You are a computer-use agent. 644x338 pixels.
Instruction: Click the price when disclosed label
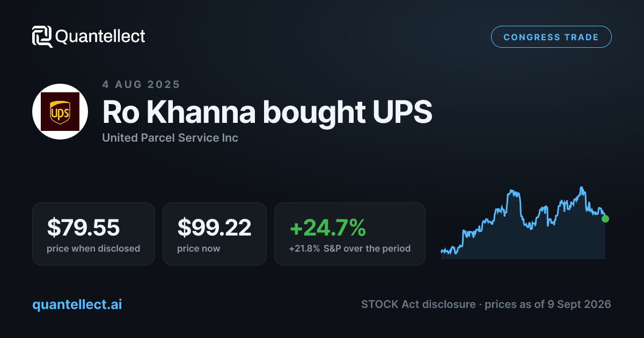coord(93,248)
